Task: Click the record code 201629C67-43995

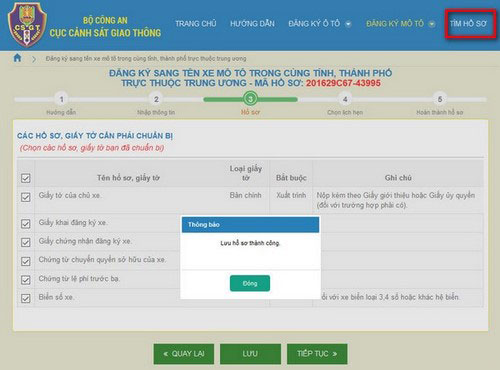Action: pyautogui.click(x=343, y=83)
